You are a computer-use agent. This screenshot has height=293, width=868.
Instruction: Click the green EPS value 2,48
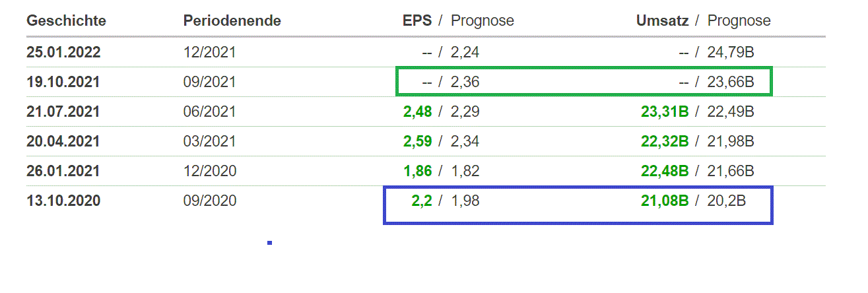click(x=417, y=112)
